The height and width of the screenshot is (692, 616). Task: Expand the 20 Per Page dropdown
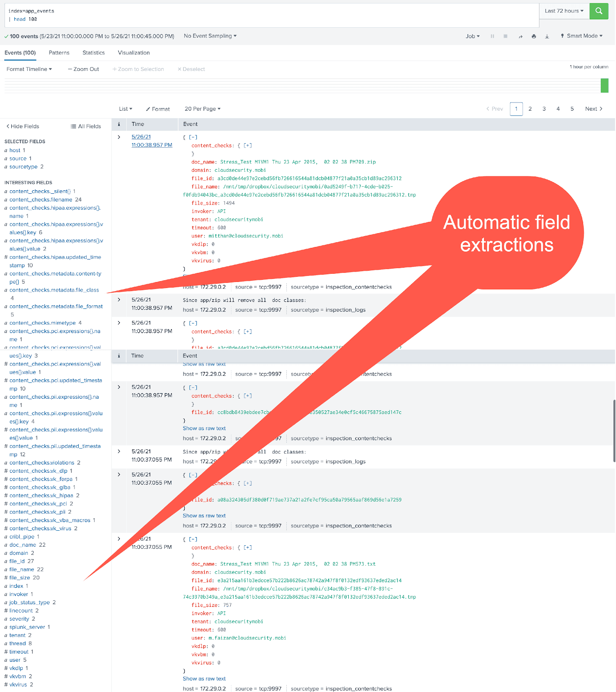tap(202, 109)
